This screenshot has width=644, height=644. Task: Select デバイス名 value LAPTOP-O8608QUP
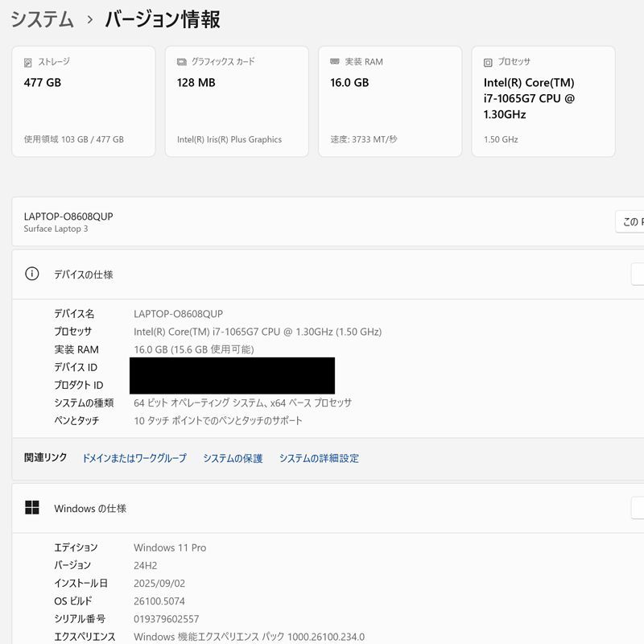[178, 314]
